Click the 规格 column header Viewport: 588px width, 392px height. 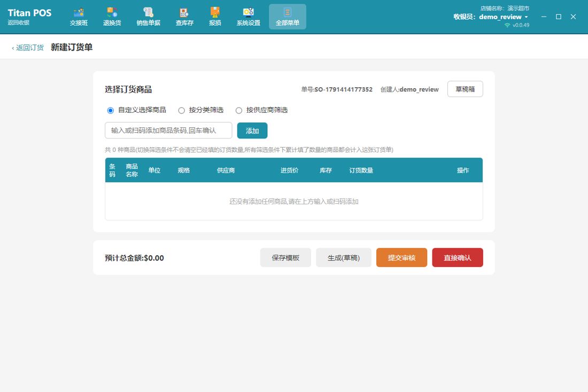click(x=183, y=170)
